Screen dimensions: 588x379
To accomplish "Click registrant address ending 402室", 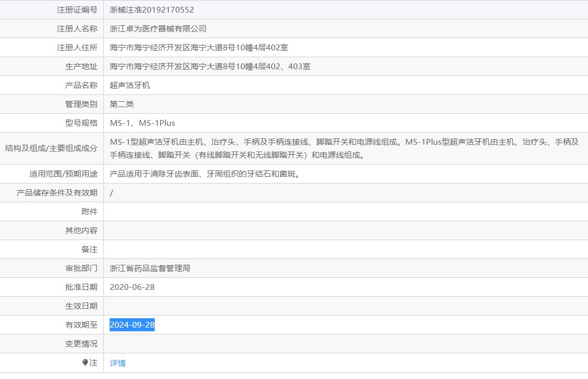I will (x=199, y=48).
